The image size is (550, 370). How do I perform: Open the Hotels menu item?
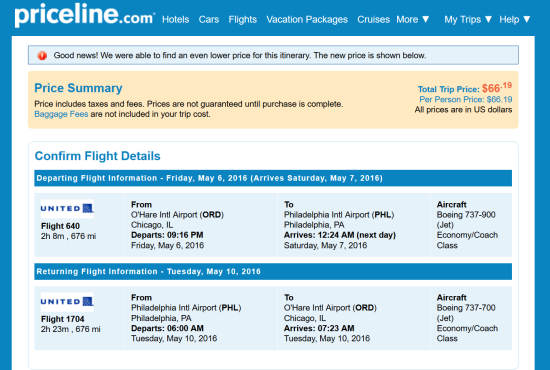tap(175, 20)
